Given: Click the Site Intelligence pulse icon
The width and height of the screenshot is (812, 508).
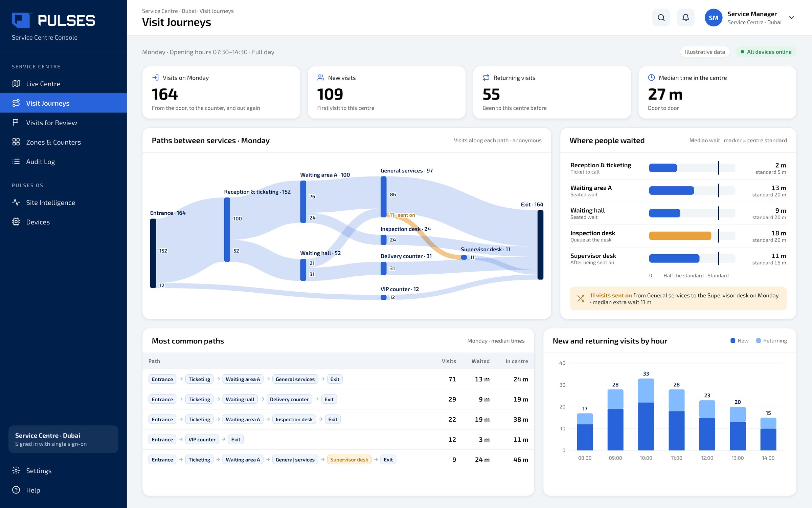Looking at the screenshot, I should 16,203.
